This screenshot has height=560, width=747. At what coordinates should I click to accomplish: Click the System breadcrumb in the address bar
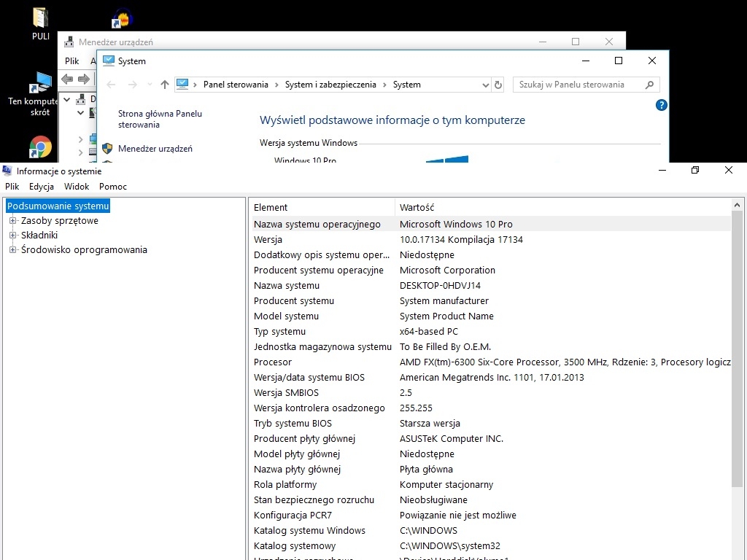[x=407, y=85]
